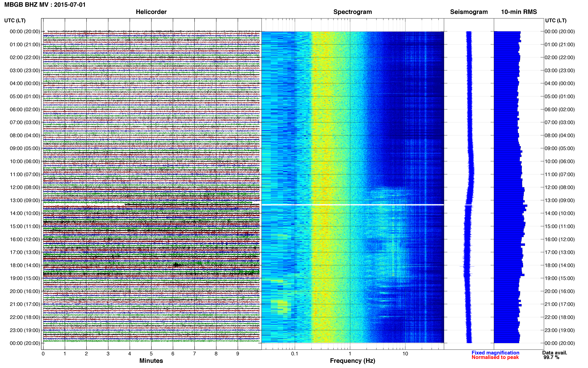Click helicorder time label 16:00 (12:00)

pos(25,239)
